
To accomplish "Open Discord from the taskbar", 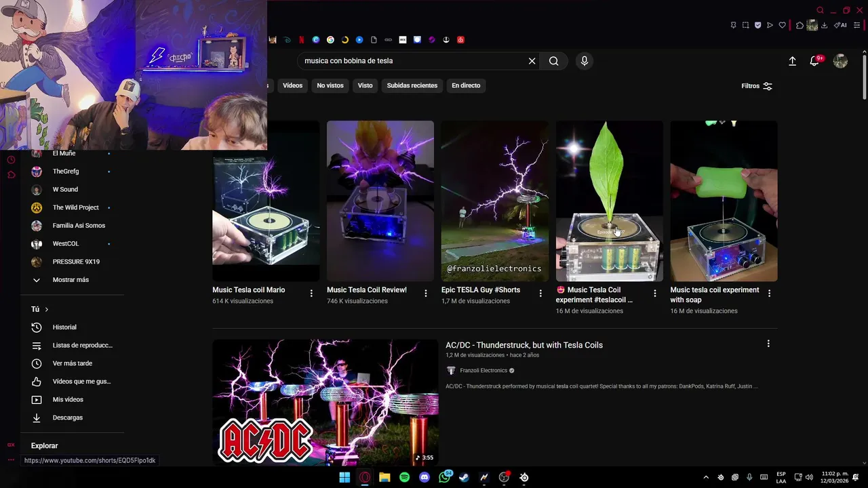I will pyautogui.click(x=425, y=477).
